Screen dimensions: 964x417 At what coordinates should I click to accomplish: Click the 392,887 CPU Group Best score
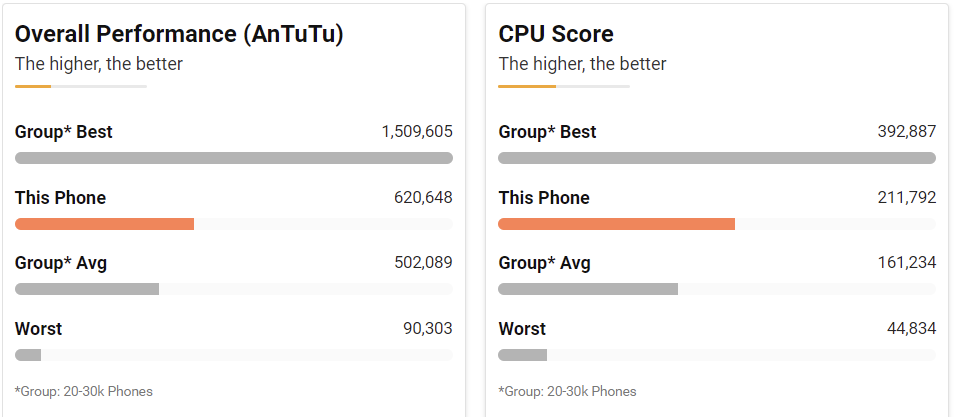906,132
